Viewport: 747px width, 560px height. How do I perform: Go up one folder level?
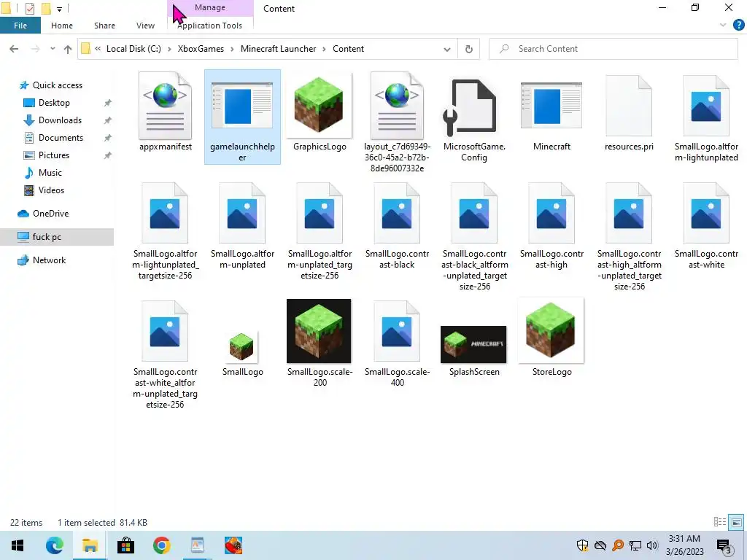(x=68, y=49)
